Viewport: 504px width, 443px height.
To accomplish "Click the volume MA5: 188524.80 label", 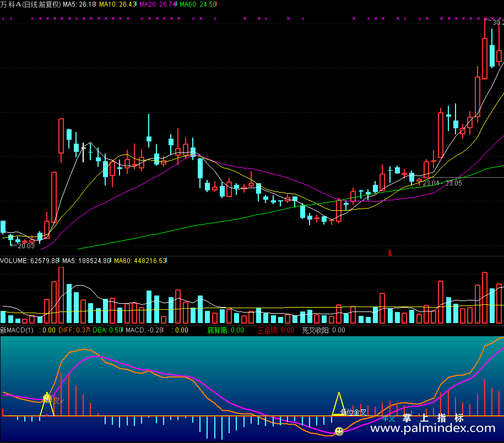I will coord(86,260).
